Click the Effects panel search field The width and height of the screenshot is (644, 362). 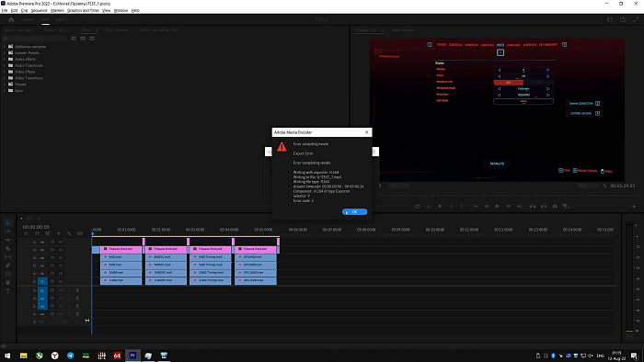point(35,38)
